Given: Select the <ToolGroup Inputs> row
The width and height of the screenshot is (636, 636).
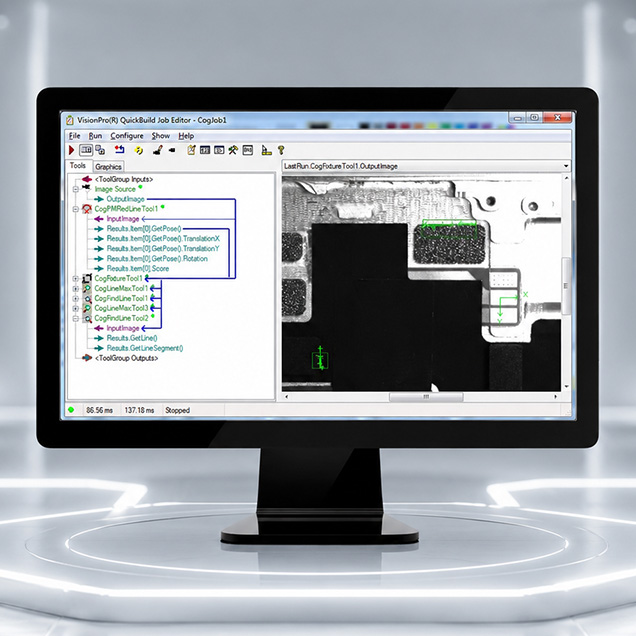Looking at the screenshot, I should 124,179.
